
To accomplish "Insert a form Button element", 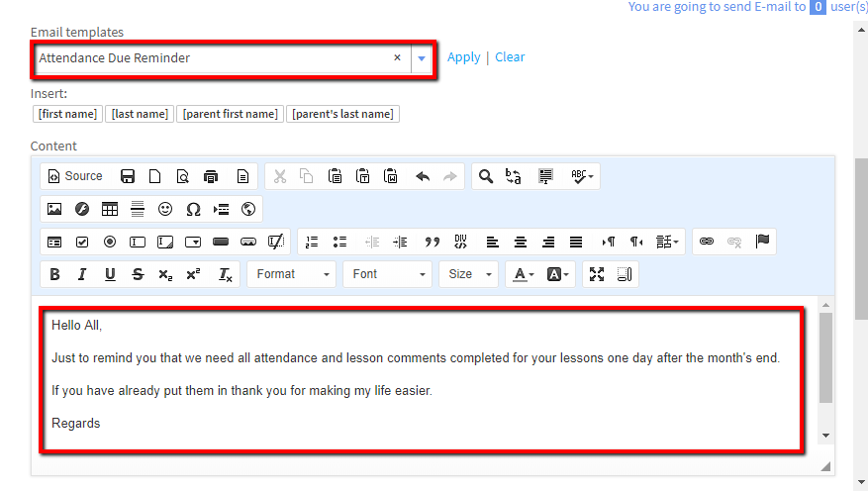I will [x=221, y=242].
